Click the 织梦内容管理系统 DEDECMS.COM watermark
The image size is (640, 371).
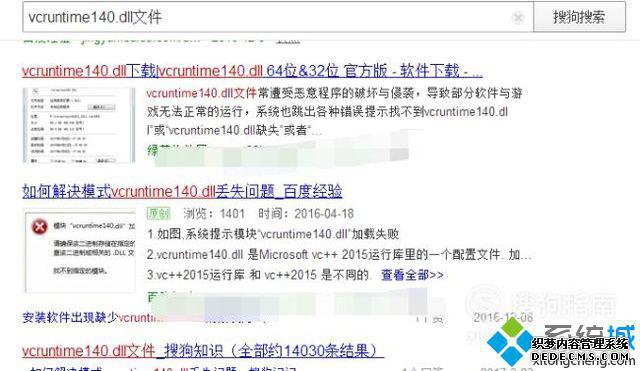tap(580, 350)
